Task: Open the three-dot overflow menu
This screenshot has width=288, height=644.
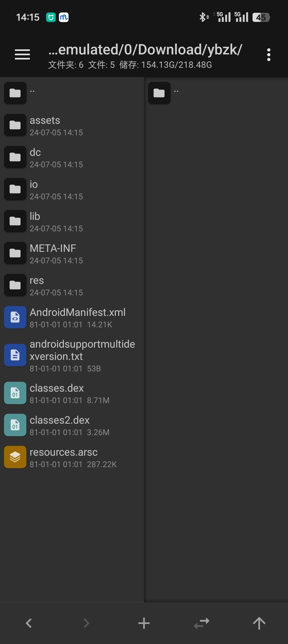Action: click(269, 55)
